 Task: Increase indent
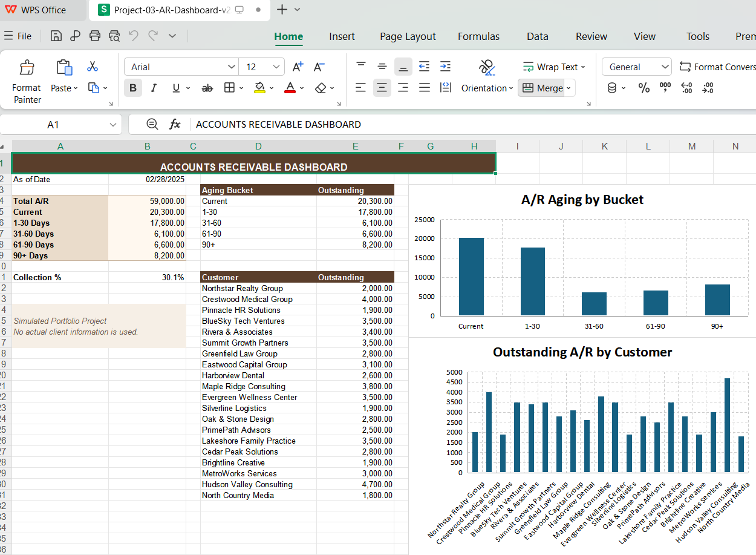tap(445, 66)
